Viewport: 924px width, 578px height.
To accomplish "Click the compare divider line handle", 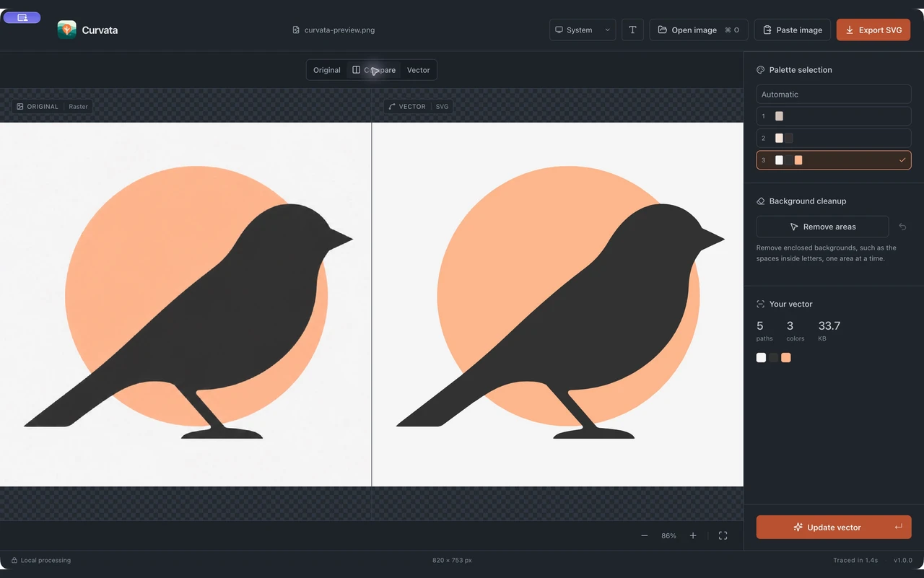I will [372, 305].
